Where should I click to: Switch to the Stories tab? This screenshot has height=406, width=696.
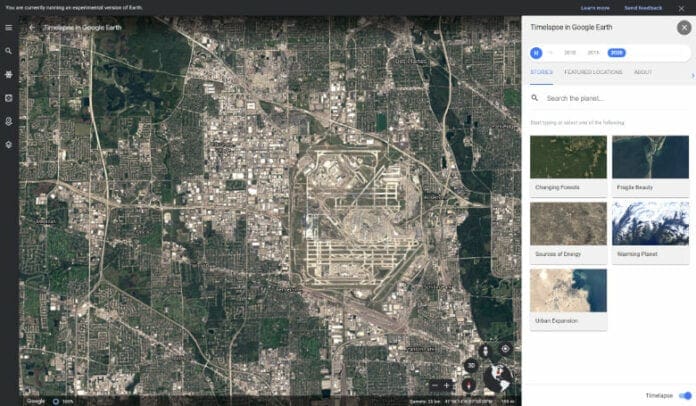(x=542, y=72)
